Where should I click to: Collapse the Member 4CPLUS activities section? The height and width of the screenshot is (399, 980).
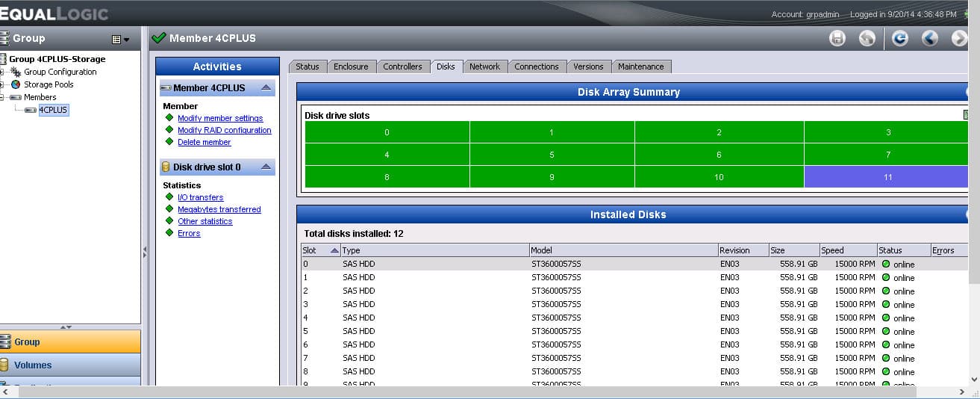[266, 88]
